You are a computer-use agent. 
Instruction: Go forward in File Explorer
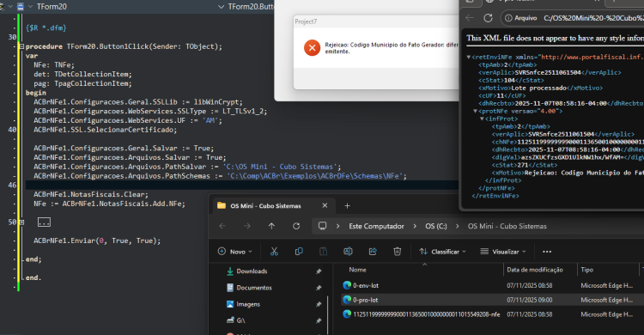click(x=246, y=226)
